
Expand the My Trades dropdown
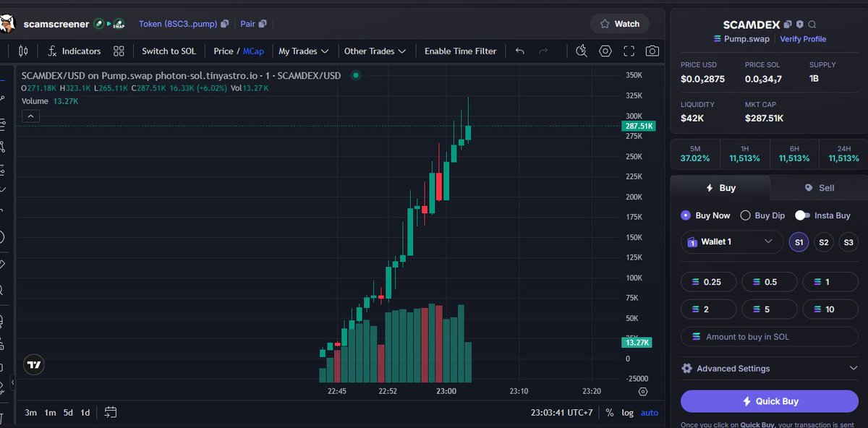[x=304, y=51]
